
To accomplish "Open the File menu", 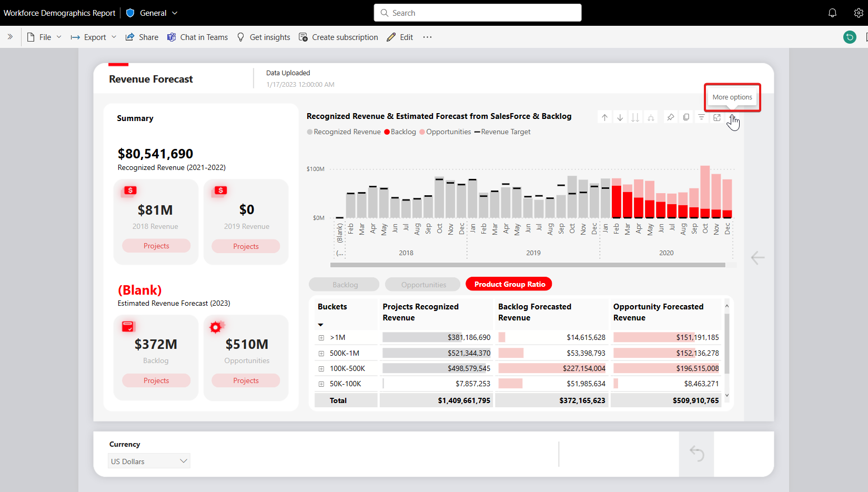I will (x=44, y=37).
